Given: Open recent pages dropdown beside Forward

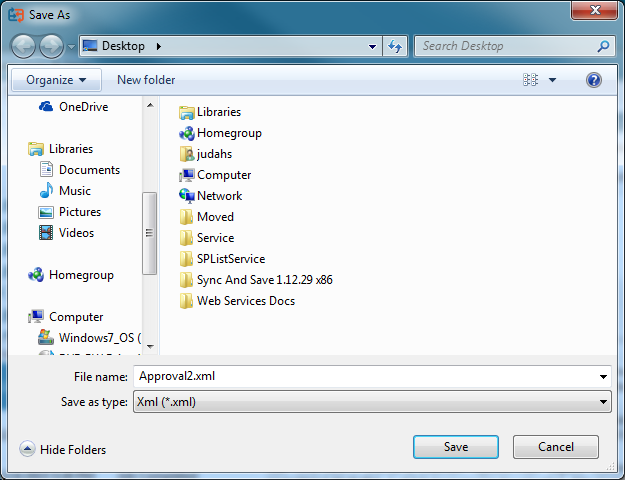Looking at the screenshot, I should (x=71, y=47).
